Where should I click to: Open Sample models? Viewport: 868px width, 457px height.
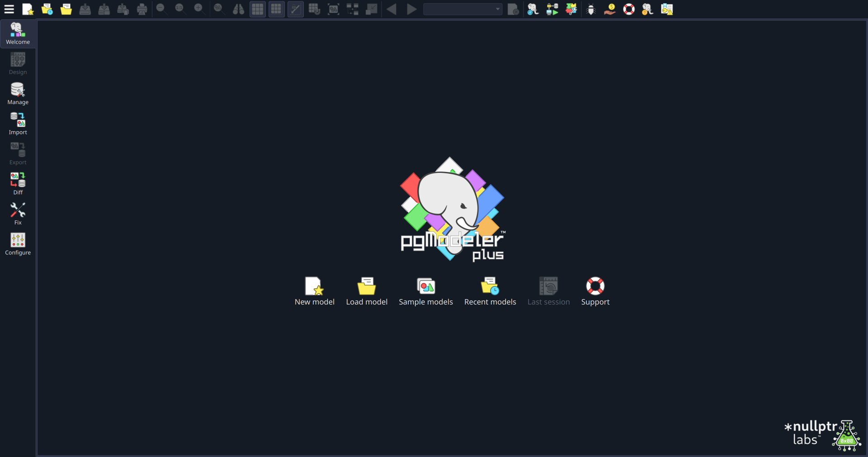click(425, 291)
